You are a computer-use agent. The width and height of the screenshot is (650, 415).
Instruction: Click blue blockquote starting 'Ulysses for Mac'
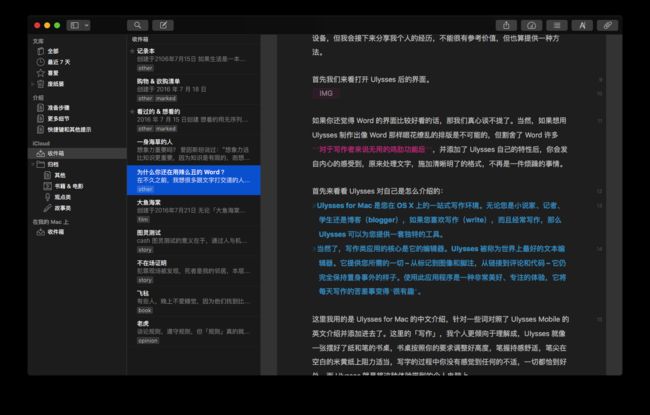440,220
